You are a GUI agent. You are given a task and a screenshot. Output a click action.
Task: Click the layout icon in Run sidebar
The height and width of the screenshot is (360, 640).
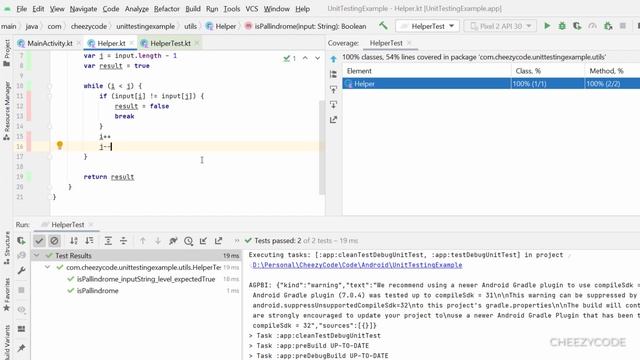pyautogui.click(x=21, y=329)
